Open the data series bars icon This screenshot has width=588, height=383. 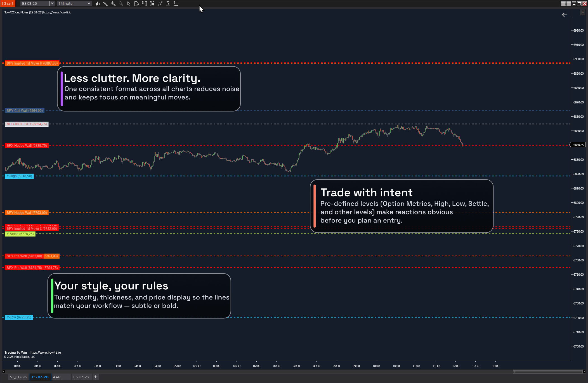click(x=152, y=4)
